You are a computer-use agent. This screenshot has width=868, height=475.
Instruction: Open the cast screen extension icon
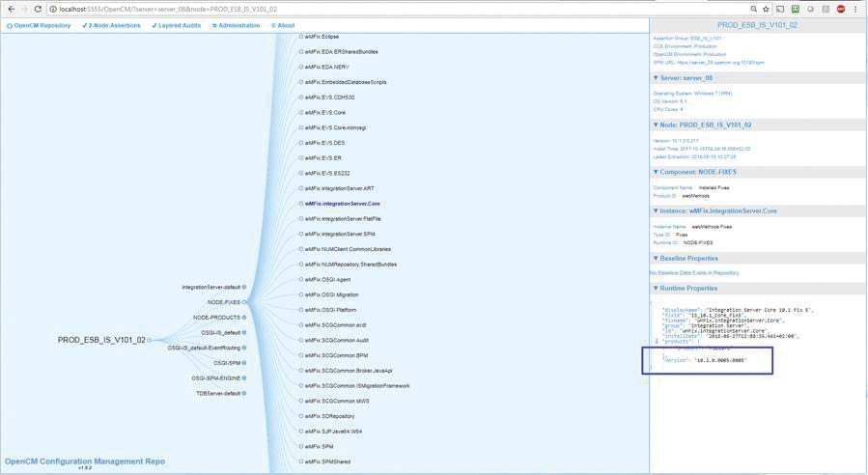coord(780,9)
